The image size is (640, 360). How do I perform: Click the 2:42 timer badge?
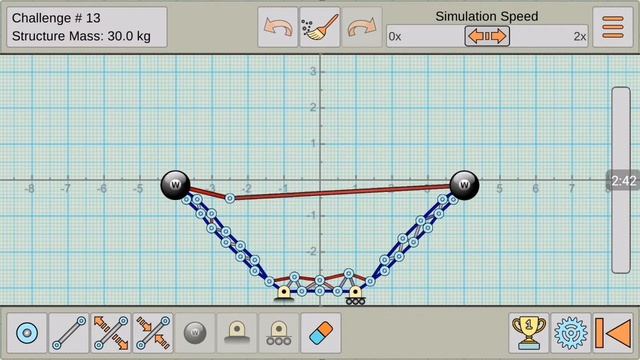point(623,180)
